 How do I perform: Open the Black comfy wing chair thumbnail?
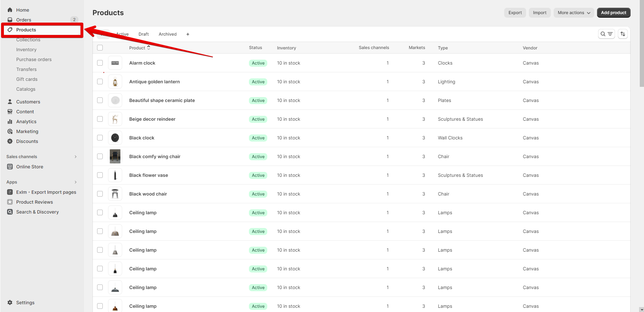coord(115,156)
